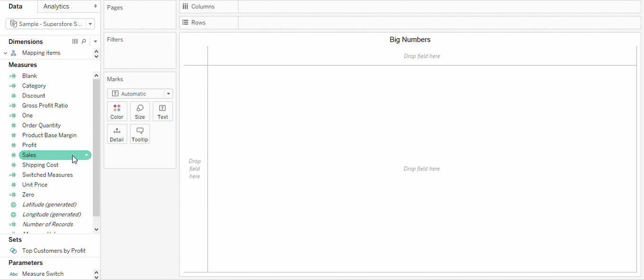
Task: Select the Profit measure
Action: 29,145
